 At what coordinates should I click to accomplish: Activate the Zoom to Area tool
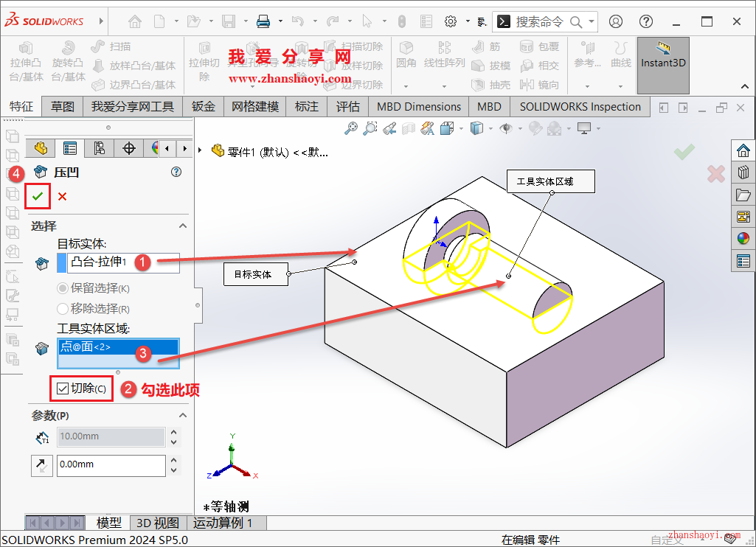point(370,128)
